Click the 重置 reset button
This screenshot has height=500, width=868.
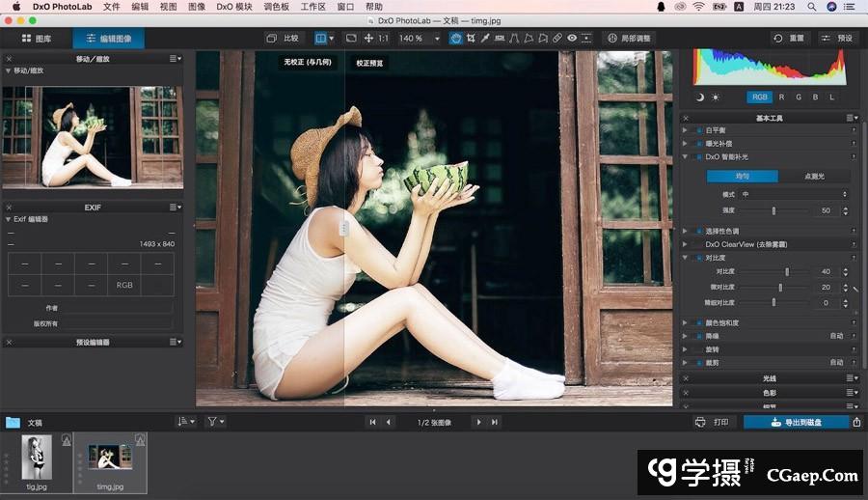(x=789, y=39)
